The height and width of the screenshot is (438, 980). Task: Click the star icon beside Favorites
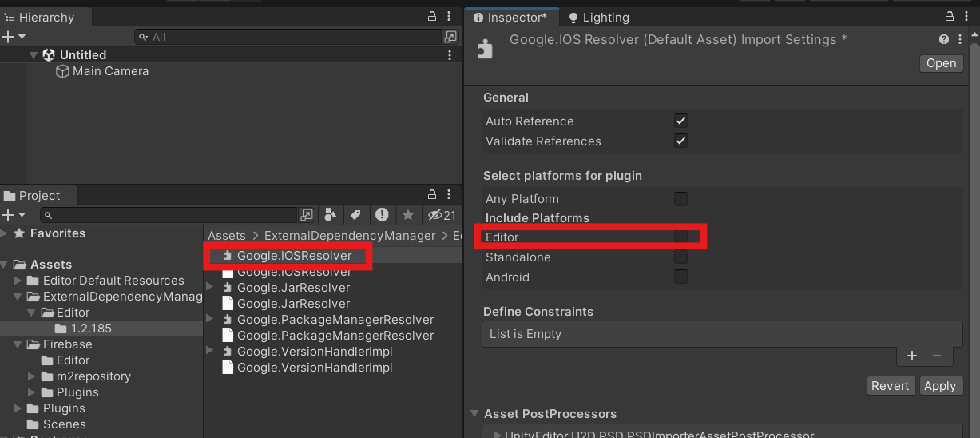click(x=19, y=233)
